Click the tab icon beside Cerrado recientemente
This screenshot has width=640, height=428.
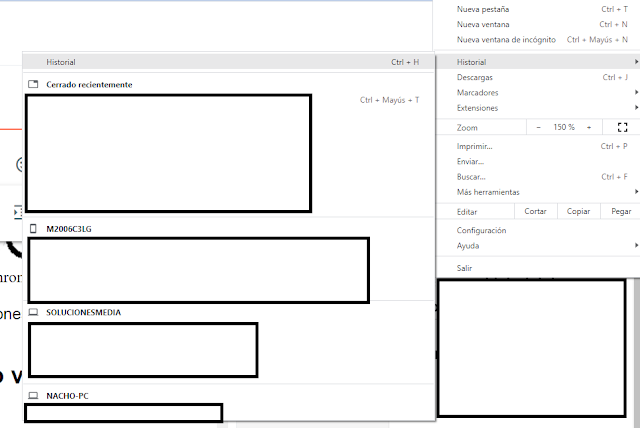pos(33,85)
